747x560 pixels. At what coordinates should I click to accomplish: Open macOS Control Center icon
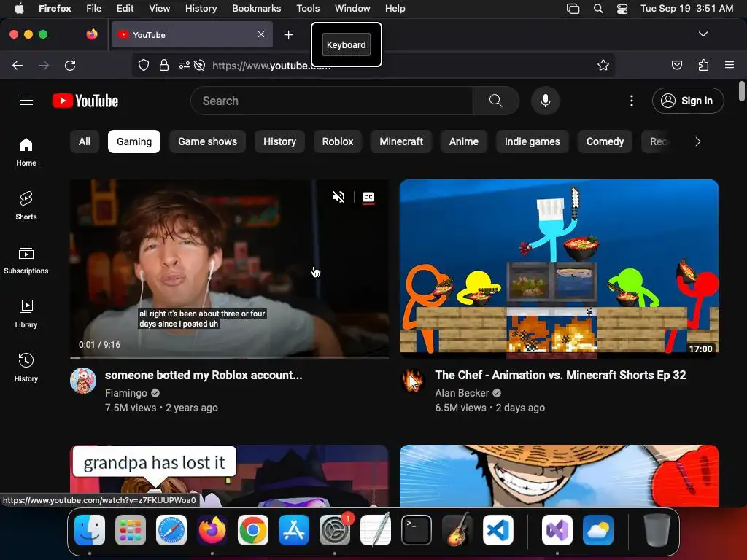622,9
